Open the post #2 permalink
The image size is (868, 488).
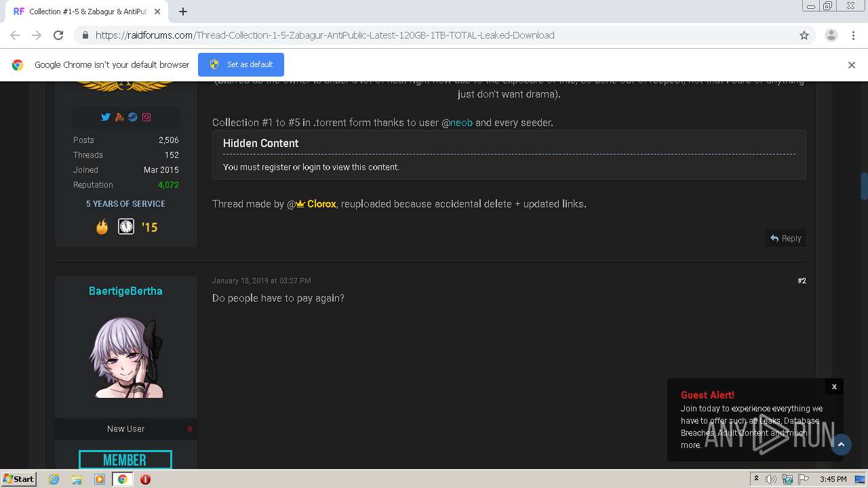tap(802, 281)
